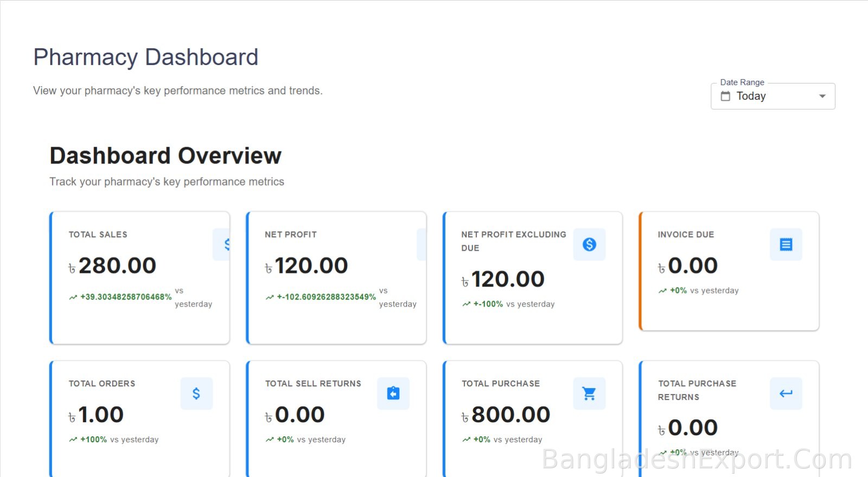
Task: Click the TOTAL PURCHASE RETURNS label
Action: (697, 390)
